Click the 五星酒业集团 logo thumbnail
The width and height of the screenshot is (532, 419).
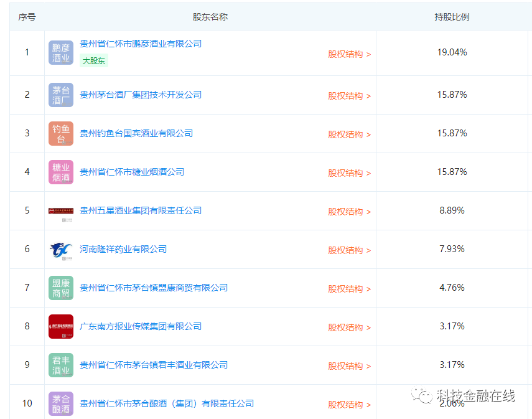(x=61, y=211)
